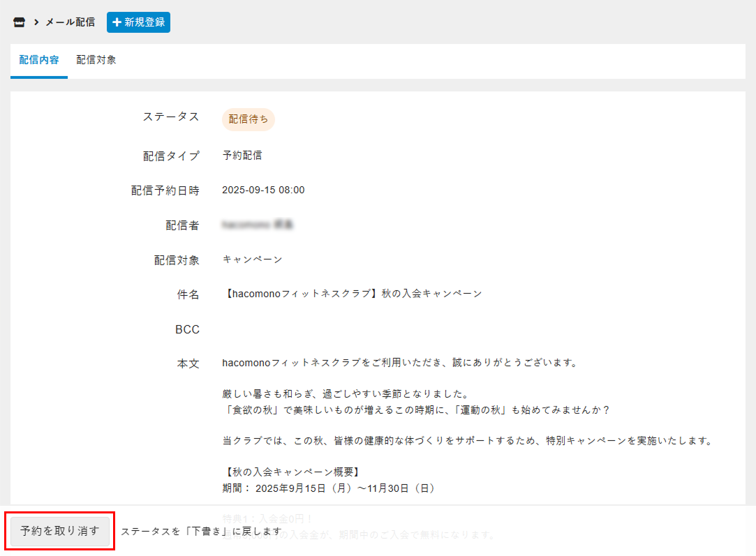Viewport: 756px width, 556px height.
Task: Click the ステータスを「下書き」に戻します helper text
Action: [201, 532]
